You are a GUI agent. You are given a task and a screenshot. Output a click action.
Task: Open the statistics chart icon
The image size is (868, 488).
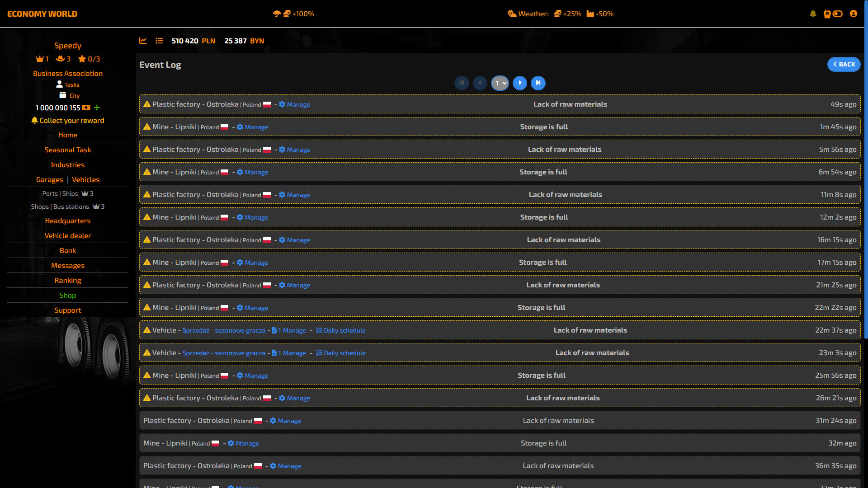pos(143,41)
